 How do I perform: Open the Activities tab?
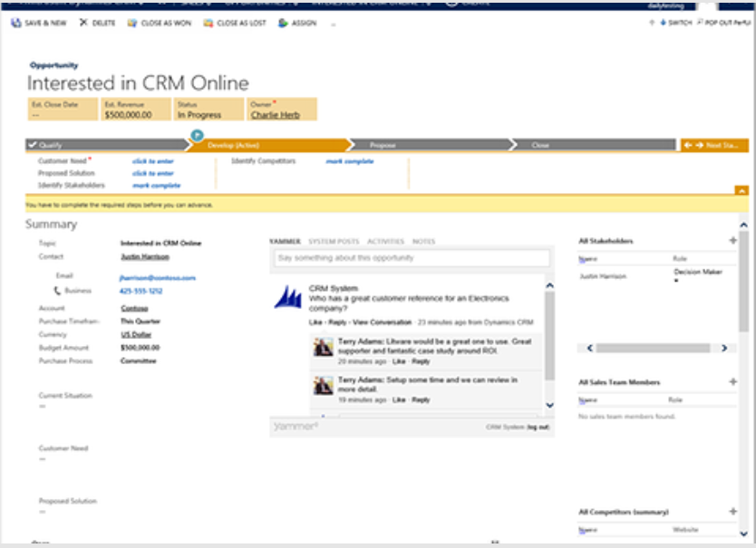coord(386,242)
